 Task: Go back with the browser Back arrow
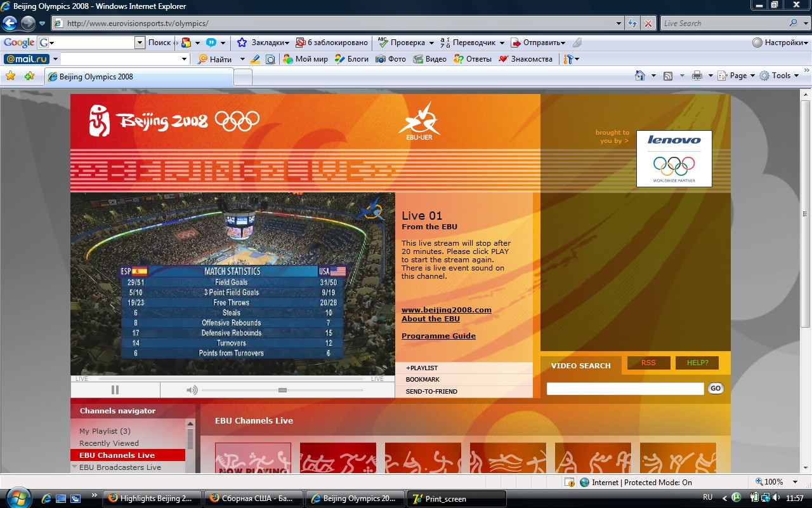(10, 23)
